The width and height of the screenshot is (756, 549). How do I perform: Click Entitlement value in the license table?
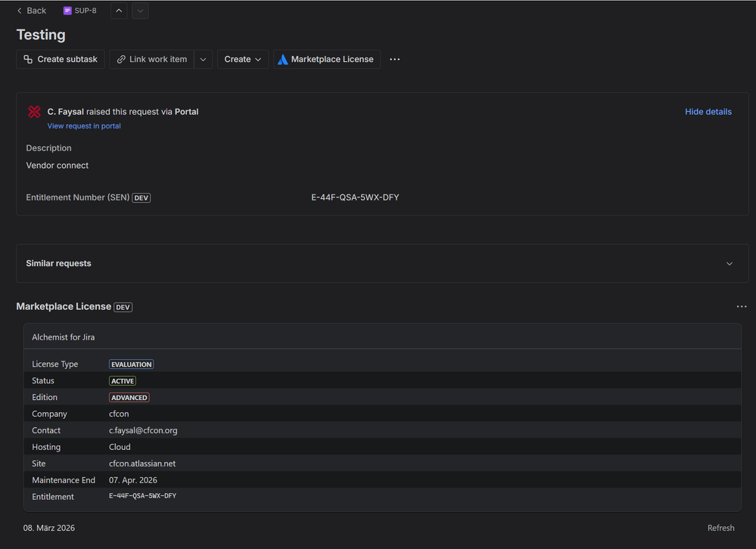143,496
